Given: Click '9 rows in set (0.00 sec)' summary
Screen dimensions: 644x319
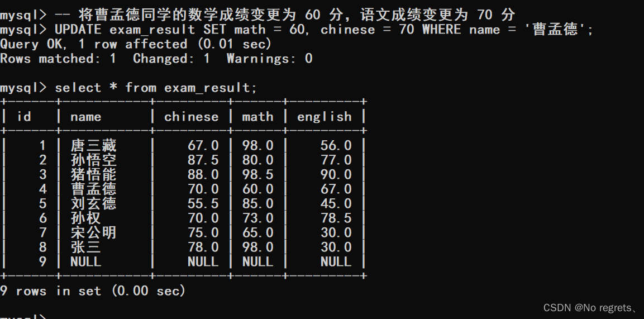Looking at the screenshot, I should coord(93,291).
